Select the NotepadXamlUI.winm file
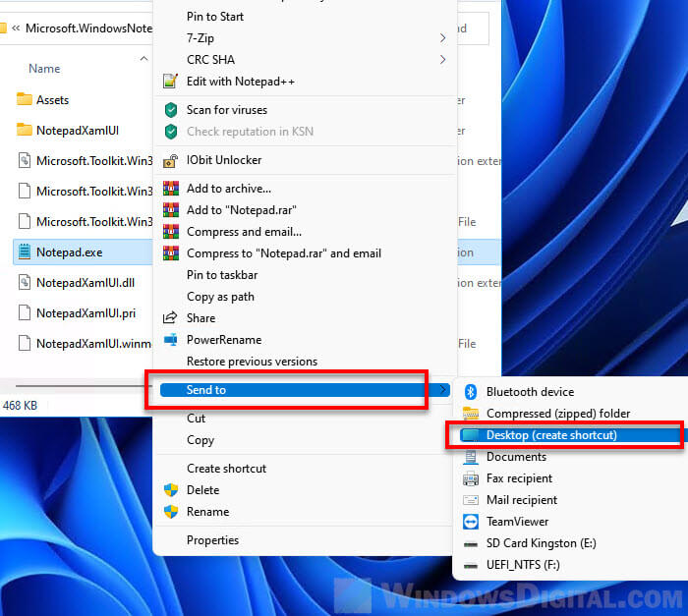The image size is (688, 616). coord(94,344)
